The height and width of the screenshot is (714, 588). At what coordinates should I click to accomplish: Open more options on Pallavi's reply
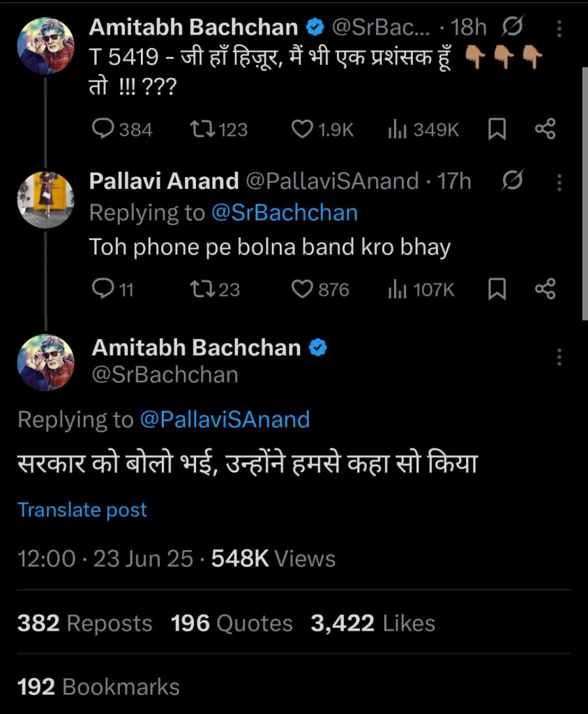click(559, 183)
